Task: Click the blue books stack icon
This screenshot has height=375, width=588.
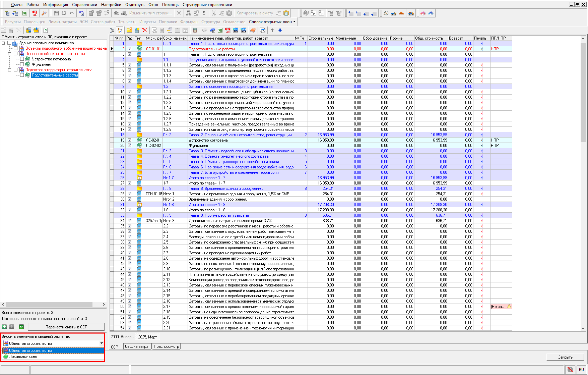Action: coord(431,13)
